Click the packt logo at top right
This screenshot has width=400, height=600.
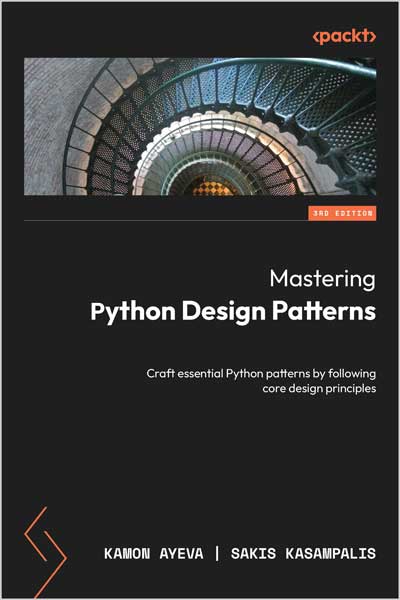(344, 36)
